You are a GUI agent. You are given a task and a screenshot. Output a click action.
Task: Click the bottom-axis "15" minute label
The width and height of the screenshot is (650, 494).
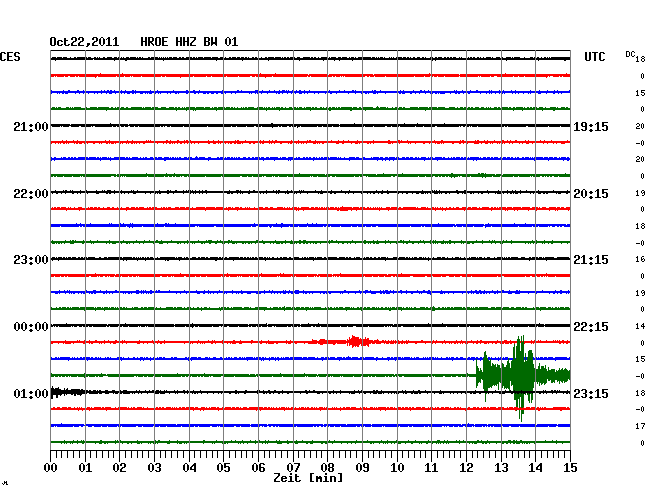[x=570, y=467]
